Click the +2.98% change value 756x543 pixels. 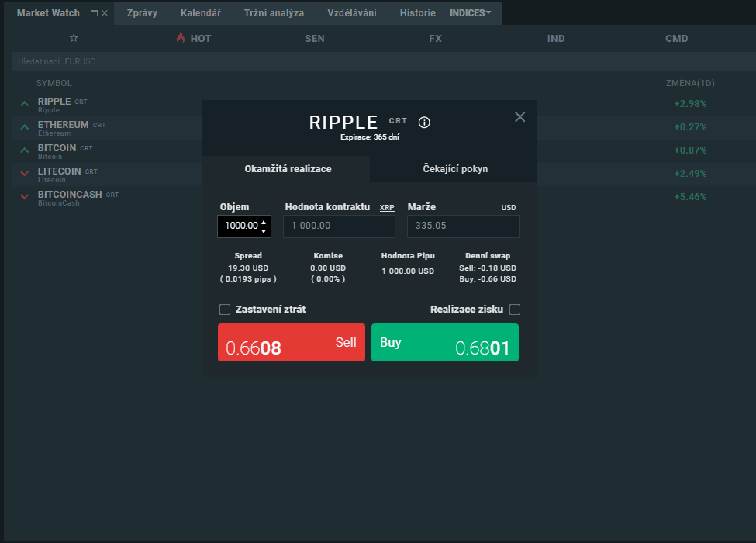[690, 104]
